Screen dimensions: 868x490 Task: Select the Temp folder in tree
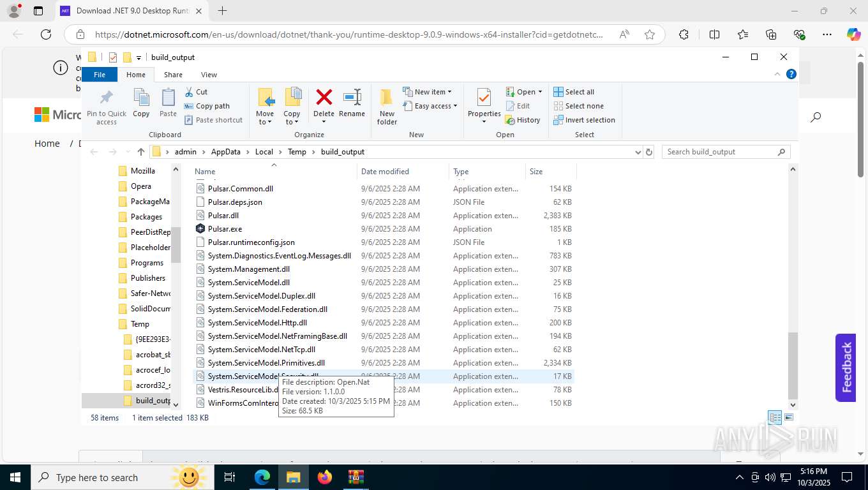point(140,324)
